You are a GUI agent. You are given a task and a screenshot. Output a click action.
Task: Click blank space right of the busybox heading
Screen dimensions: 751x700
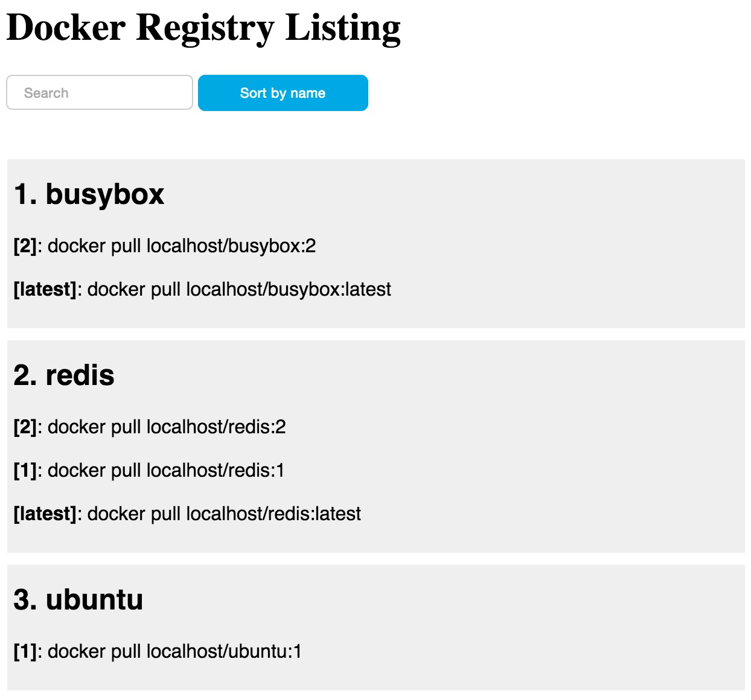(453, 194)
